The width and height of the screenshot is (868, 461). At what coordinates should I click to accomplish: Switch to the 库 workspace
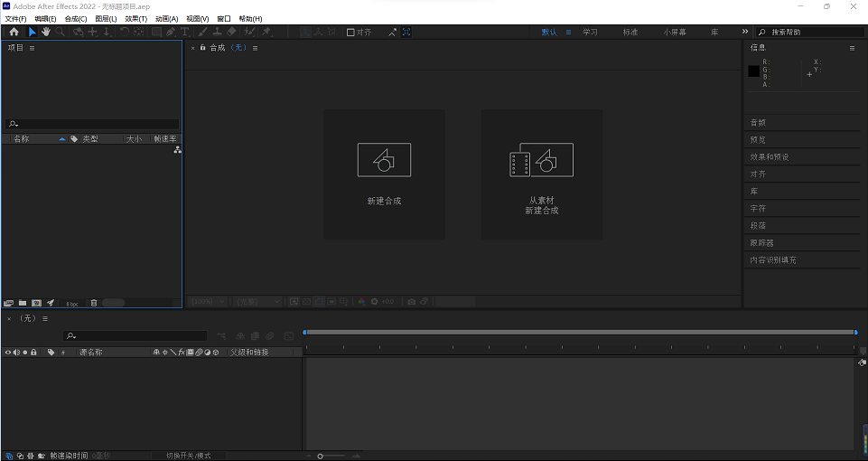[x=714, y=33]
